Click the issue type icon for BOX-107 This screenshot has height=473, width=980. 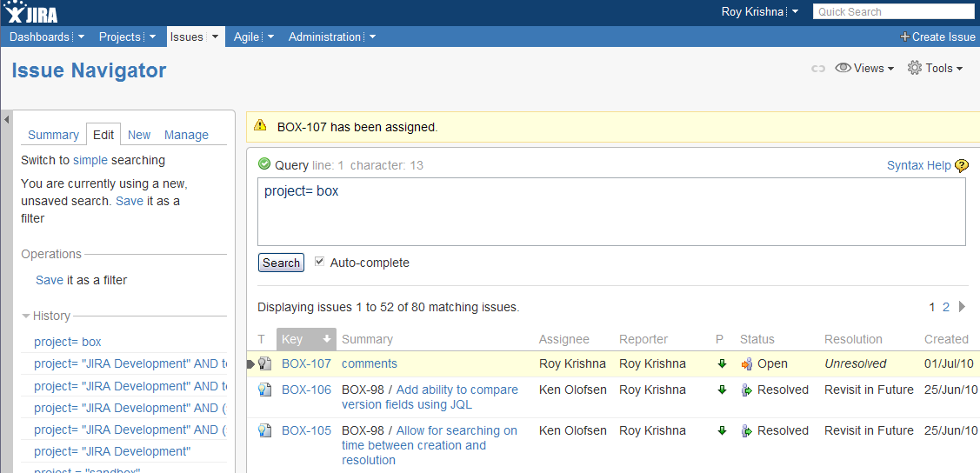tap(265, 363)
